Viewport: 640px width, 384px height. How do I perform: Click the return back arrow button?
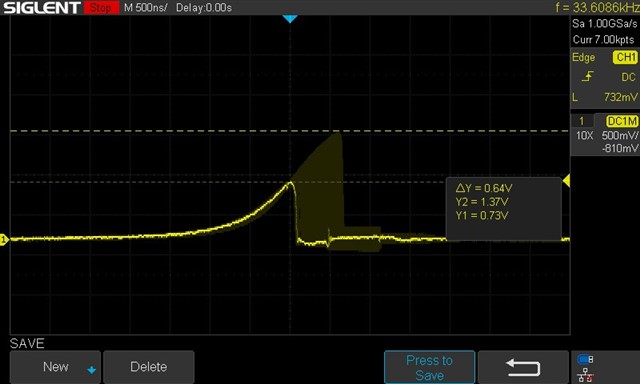coord(523,367)
